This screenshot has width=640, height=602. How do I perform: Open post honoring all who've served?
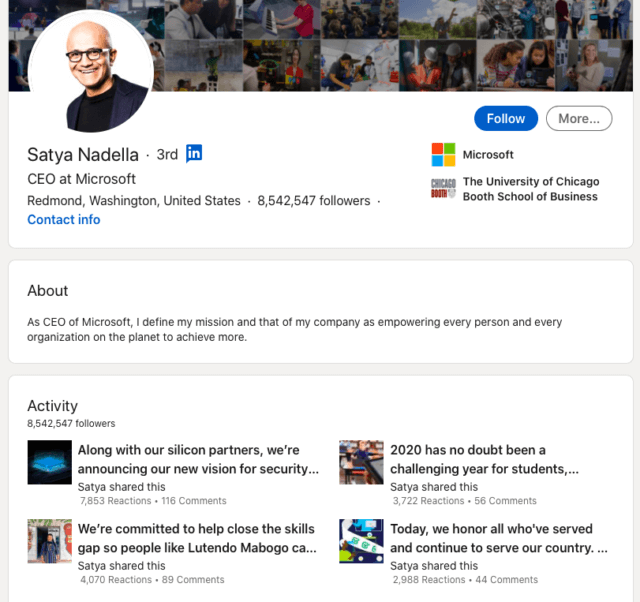499,538
